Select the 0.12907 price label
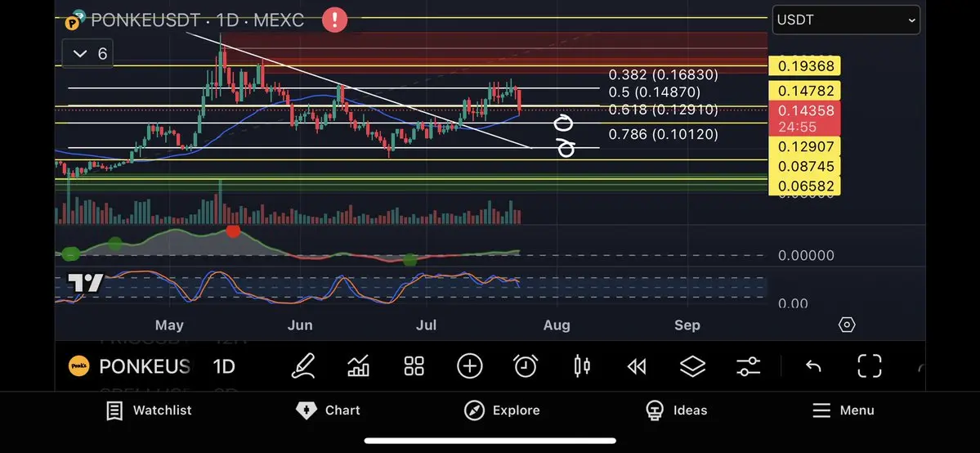Viewport: 980px width, 453px height. click(x=803, y=147)
